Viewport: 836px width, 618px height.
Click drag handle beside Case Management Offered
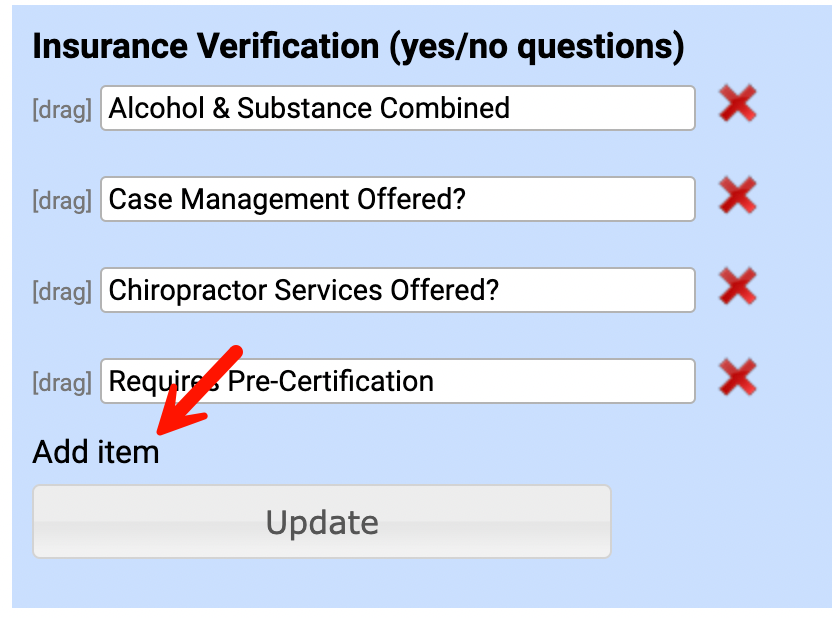(x=62, y=201)
